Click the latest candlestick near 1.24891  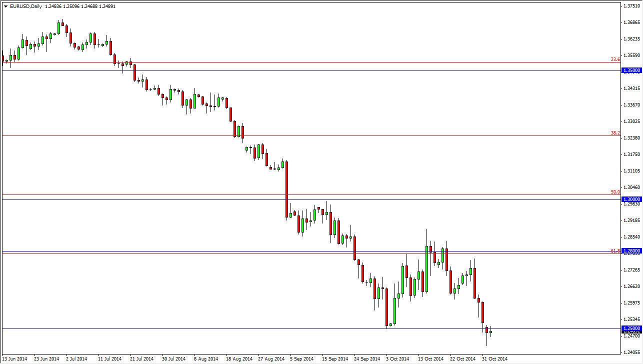pyautogui.click(x=490, y=331)
